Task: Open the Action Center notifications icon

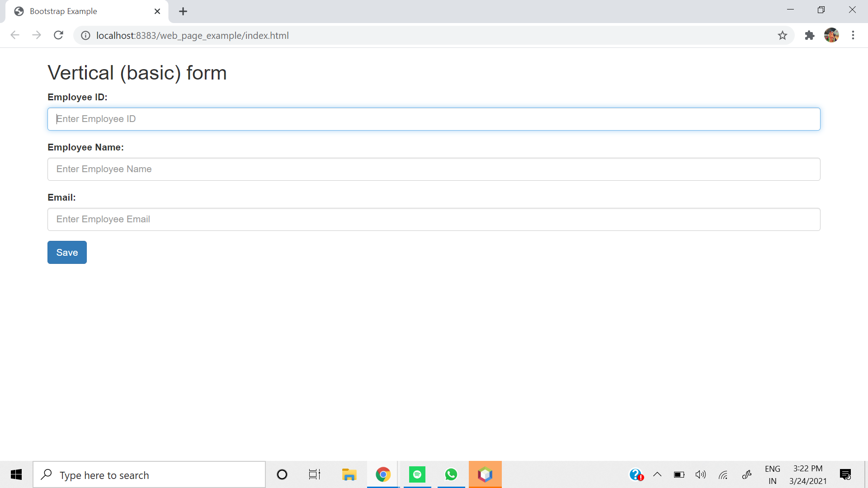Action: pos(845,474)
